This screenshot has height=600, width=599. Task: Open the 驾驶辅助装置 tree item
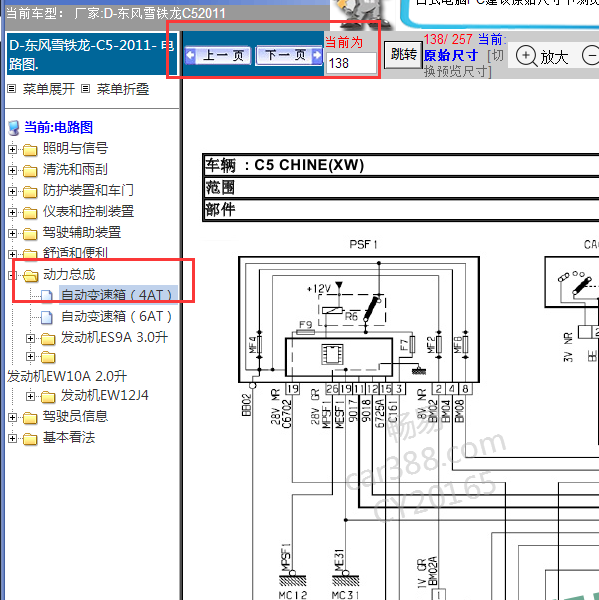click(x=82, y=232)
